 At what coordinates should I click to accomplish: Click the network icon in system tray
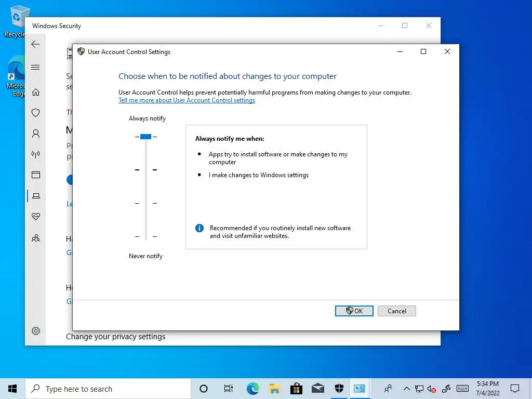(419, 389)
